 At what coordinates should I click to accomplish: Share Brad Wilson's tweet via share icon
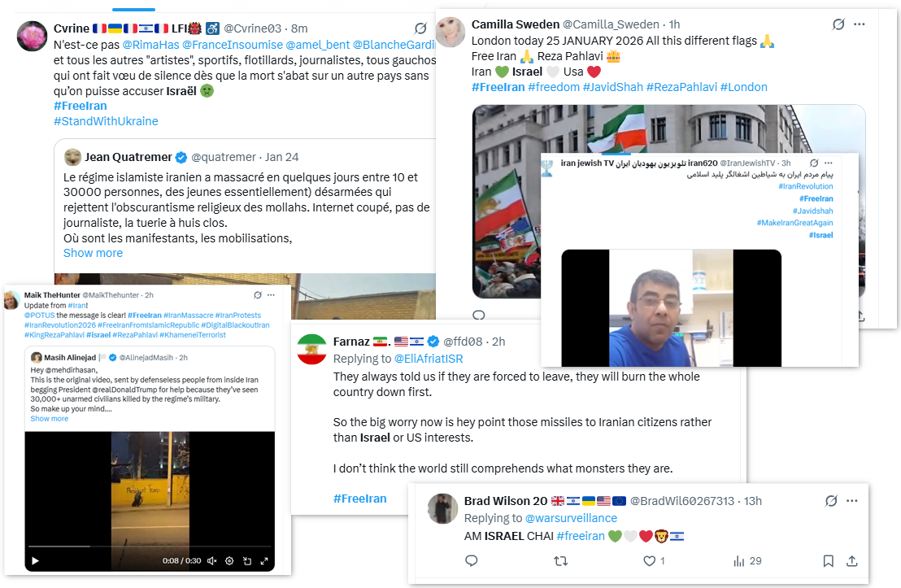(852, 561)
